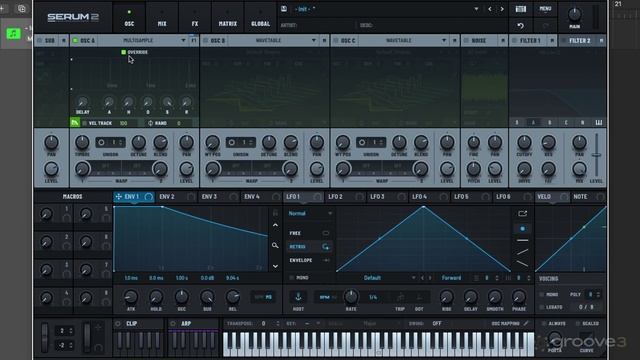Open the LFO Forward direction dropdown
The image size is (640, 360).
point(451,278)
